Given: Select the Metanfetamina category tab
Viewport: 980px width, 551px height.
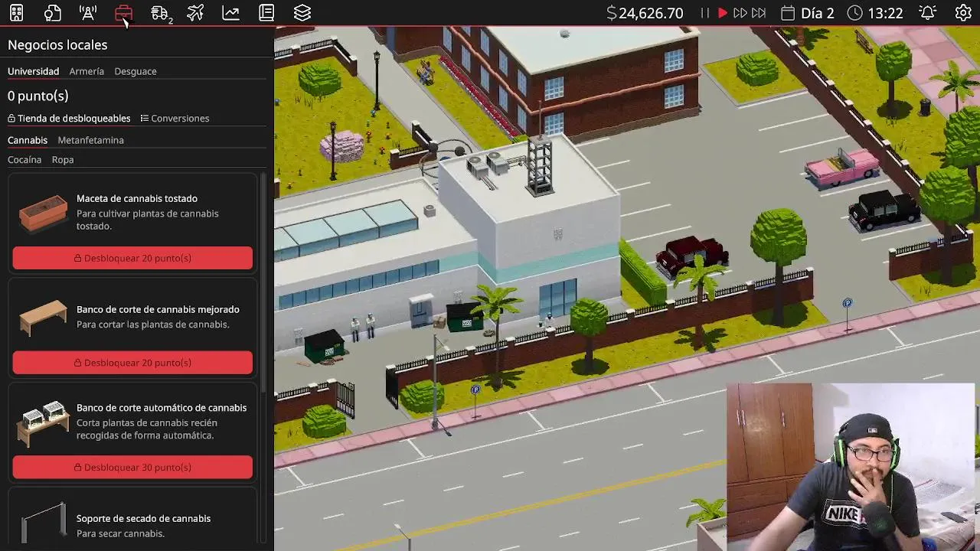Looking at the screenshot, I should coord(90,140).
